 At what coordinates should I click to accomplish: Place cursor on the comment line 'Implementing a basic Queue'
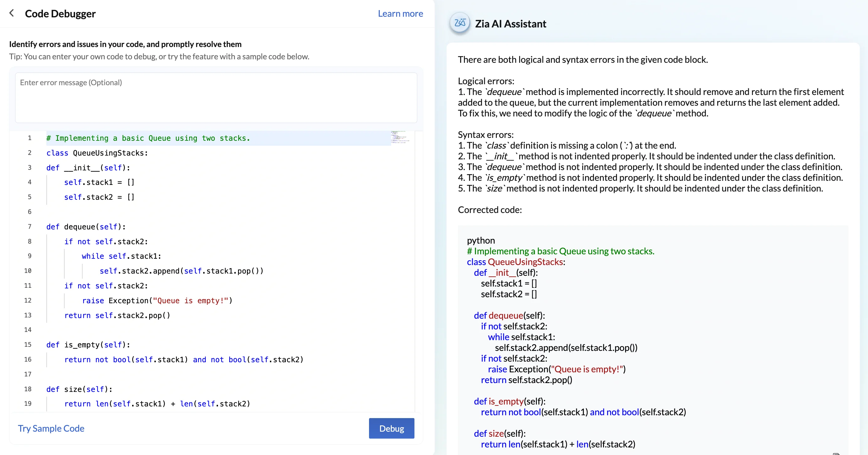pyautogui.click(x=148, y=138)
